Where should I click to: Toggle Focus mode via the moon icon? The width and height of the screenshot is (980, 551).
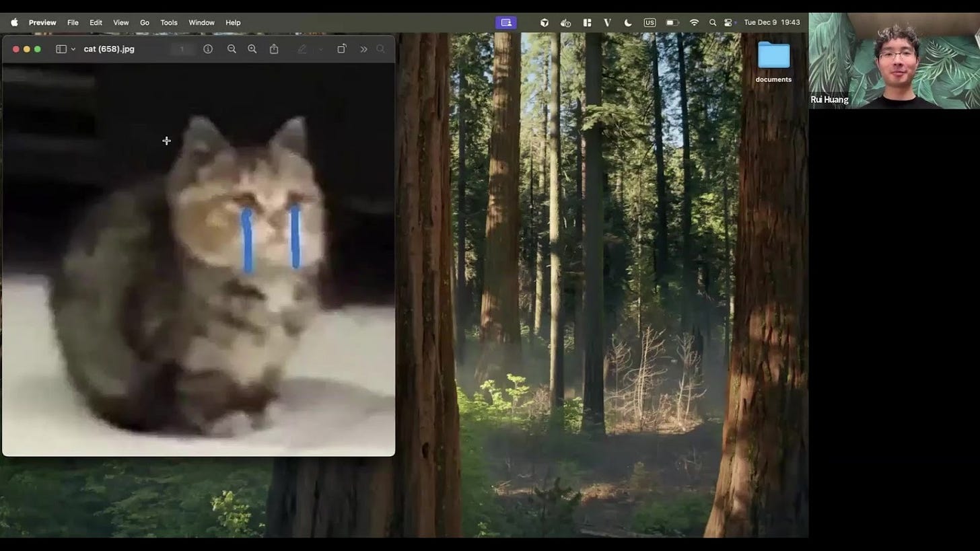click(628, 22)
